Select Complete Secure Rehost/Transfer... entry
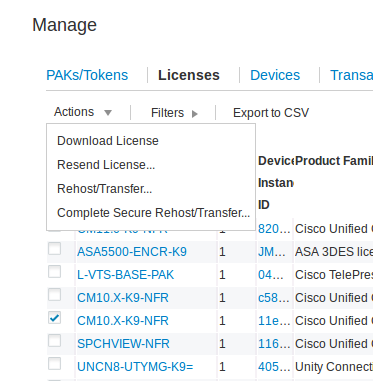 (153, 213)
